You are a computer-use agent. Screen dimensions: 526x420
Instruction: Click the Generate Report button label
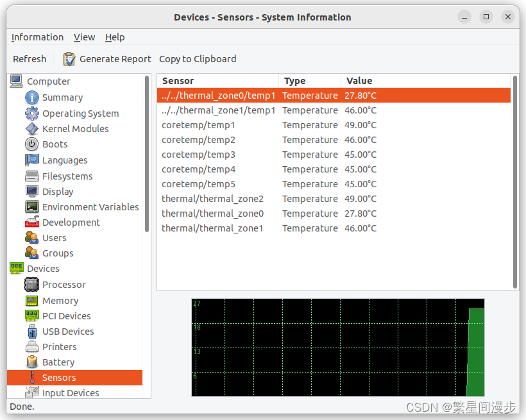click(115, 59)
